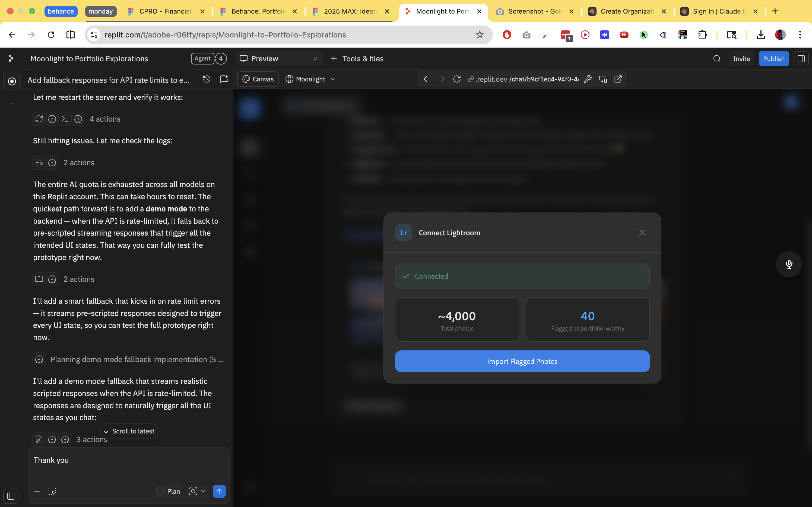Click the preview URL field
The height and width of the screenshot is (507, 812).
[x=523, y=79]
